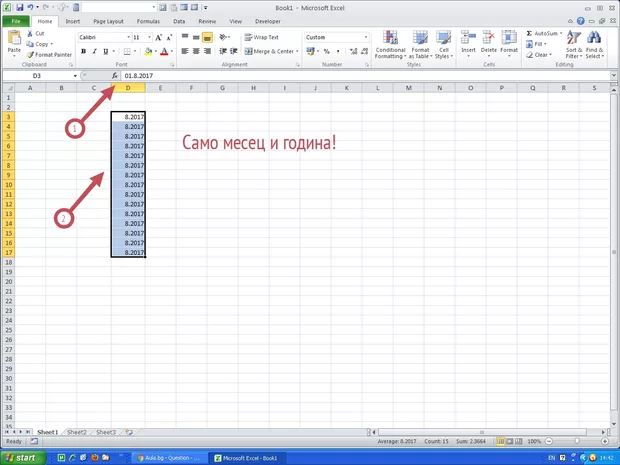620x465 pixels.
Task: Click the Sort & Filter icon
Action: pos(573,44)
